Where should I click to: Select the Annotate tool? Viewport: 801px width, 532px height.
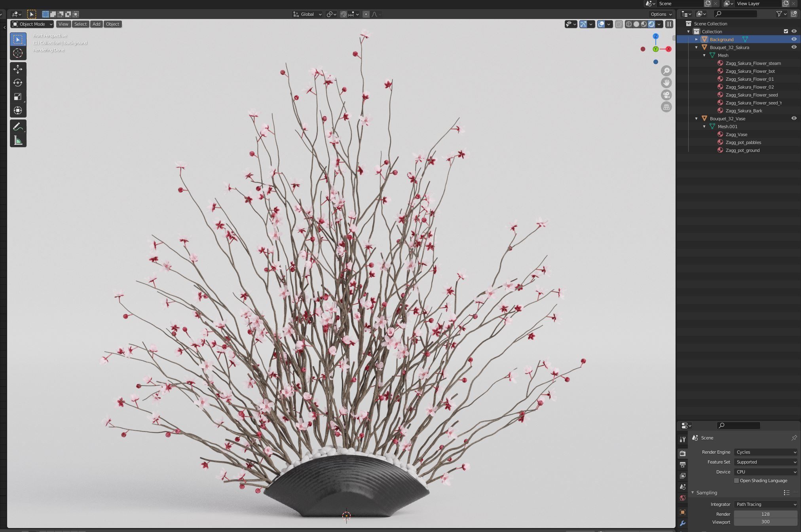[18, 127]
